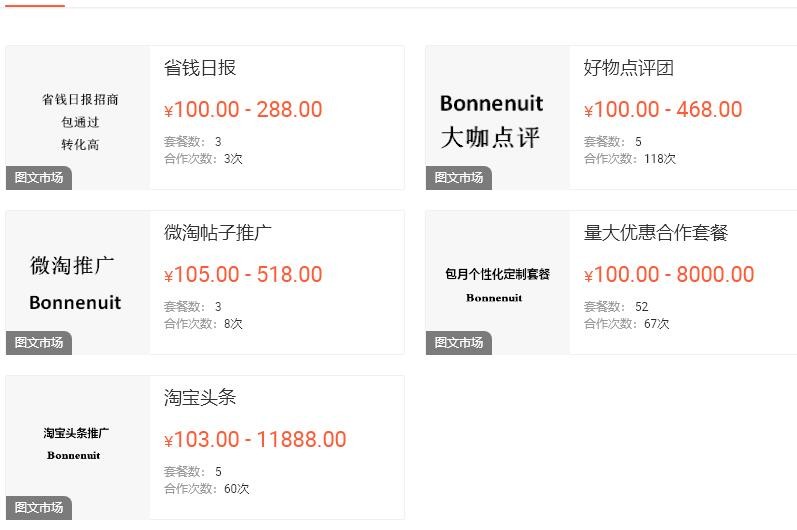Click the ¥100.00 - 8000.00 price
Viewport: 797px width, 530px height.
click(669, 274)
